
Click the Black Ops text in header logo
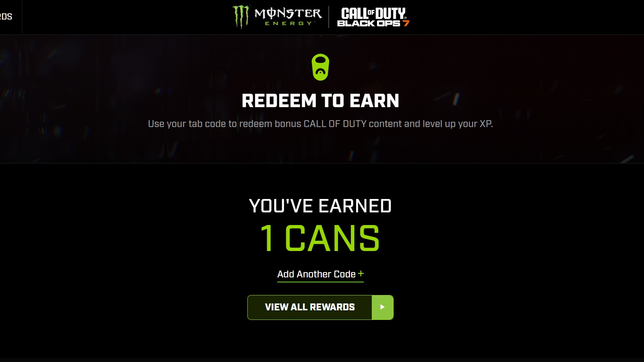coord(369,23)
